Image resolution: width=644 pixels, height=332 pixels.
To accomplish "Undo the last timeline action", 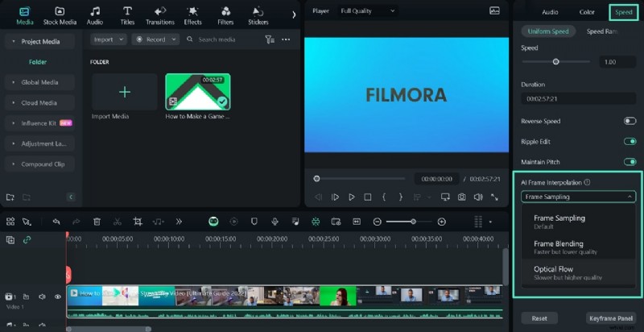I will 56,222.
